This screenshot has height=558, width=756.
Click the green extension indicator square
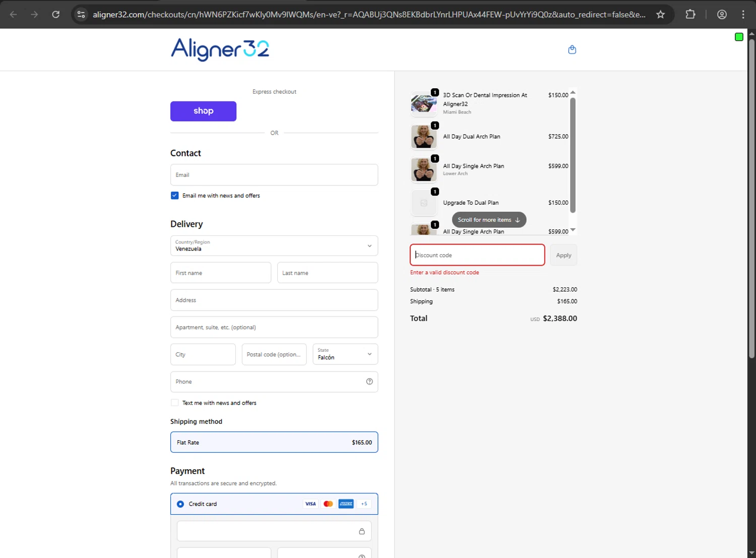point(739,37)
